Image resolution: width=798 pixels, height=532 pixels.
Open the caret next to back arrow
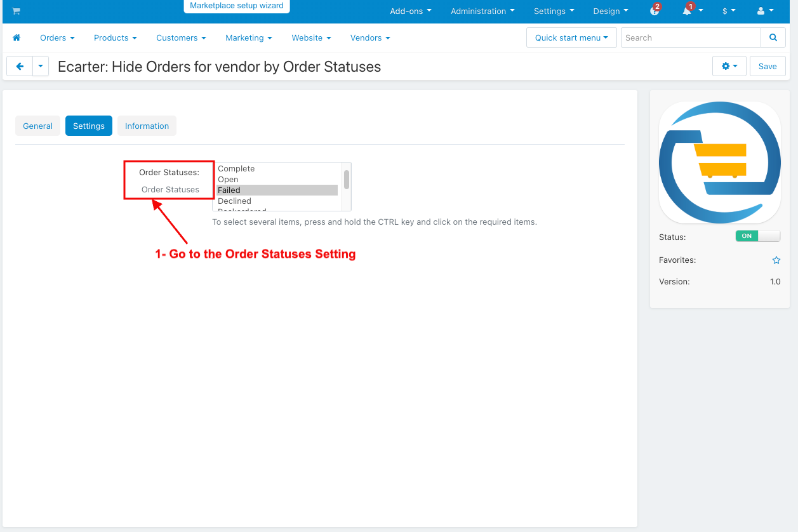41,66
